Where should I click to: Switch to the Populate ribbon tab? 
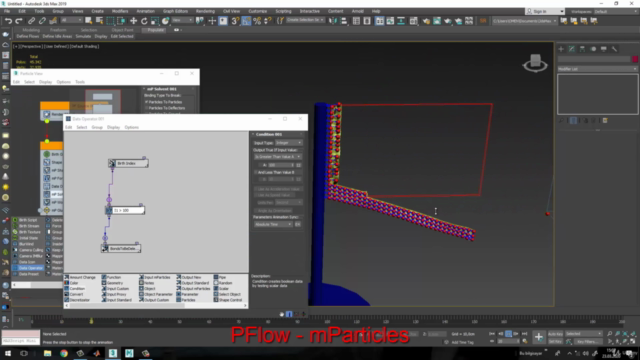click(155, 30)
